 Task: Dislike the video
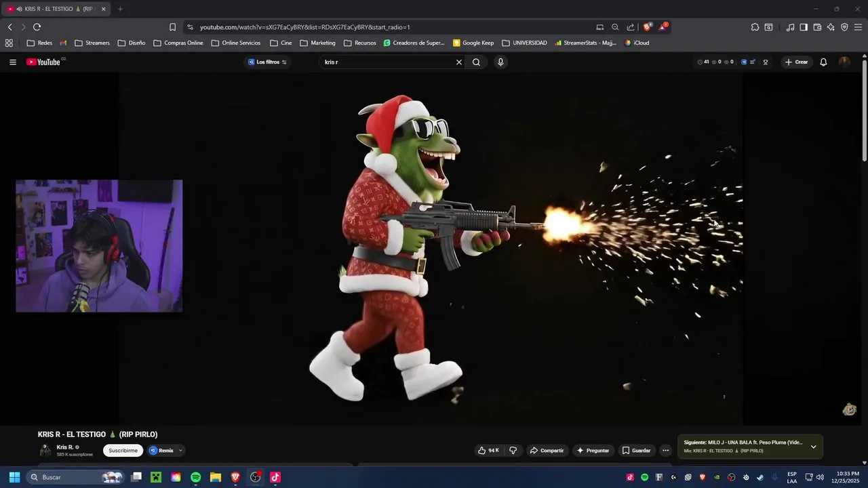513,450
